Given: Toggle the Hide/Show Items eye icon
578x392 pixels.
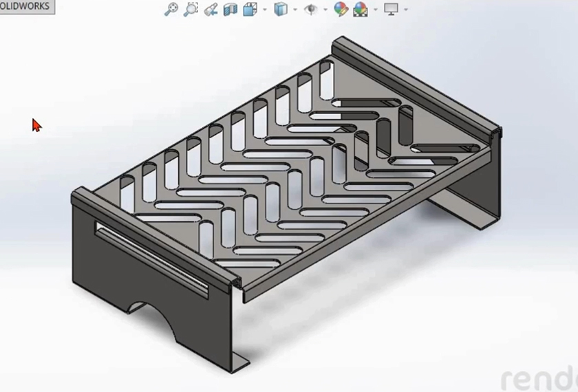Looking at the screenshot, I should [x=310, y=9].
